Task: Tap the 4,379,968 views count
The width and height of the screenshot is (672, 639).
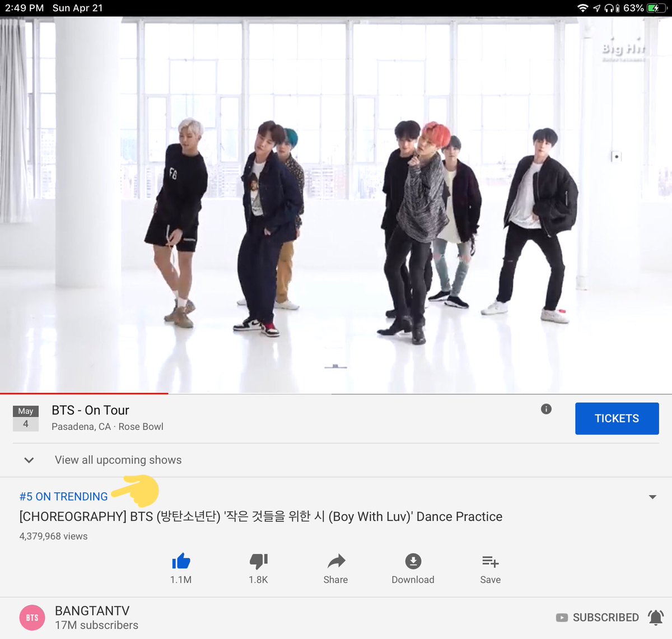Action: tap(54, 536)
